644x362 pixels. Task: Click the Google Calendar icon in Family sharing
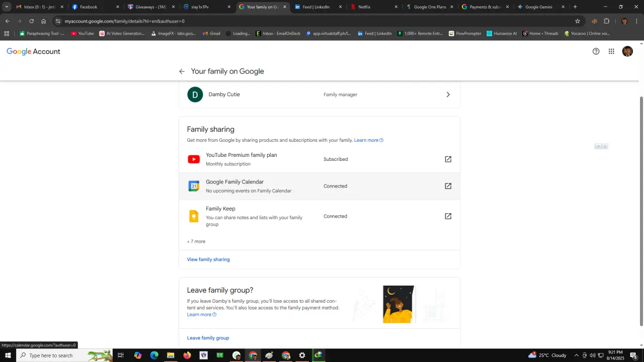point(194,186)
